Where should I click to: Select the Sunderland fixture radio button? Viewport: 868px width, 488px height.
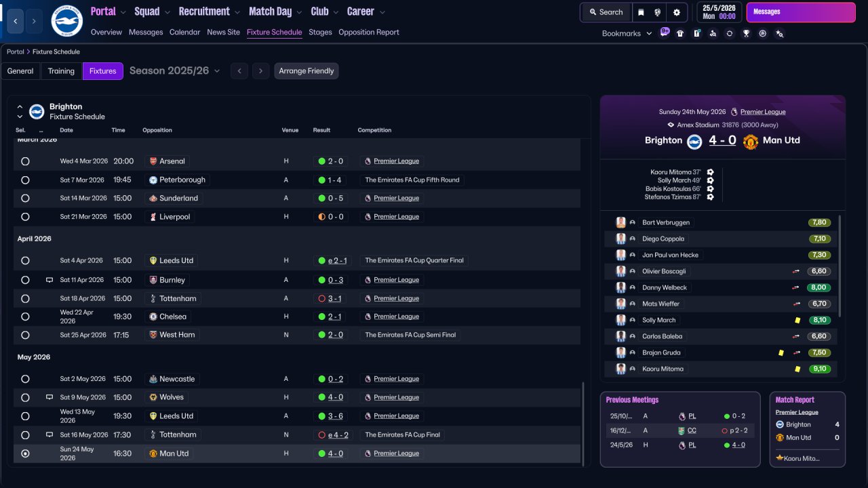pyautogui.click(x=25, y=199)
